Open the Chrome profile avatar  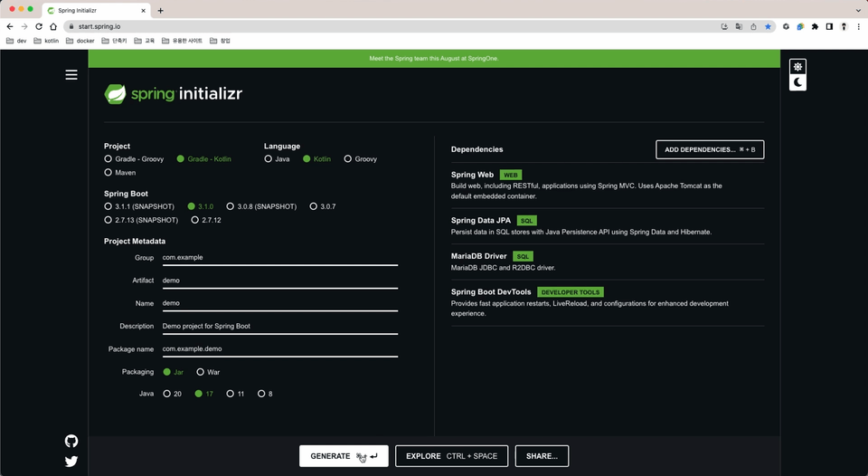click(x=844, y=26)
